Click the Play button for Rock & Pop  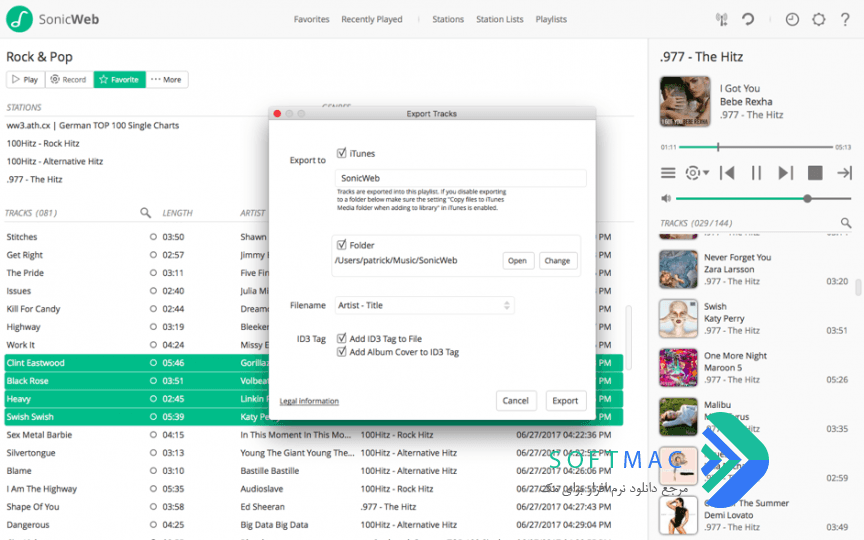25,79
